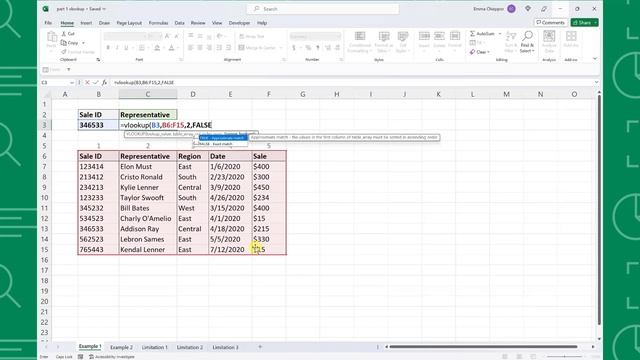Open the Limitation 1 sheet tab
This screenshot has width=640, height=360.
click(155, 347)
